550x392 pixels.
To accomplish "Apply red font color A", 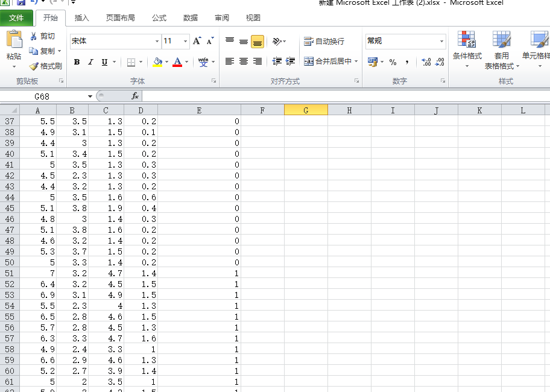I will [177, 62].
